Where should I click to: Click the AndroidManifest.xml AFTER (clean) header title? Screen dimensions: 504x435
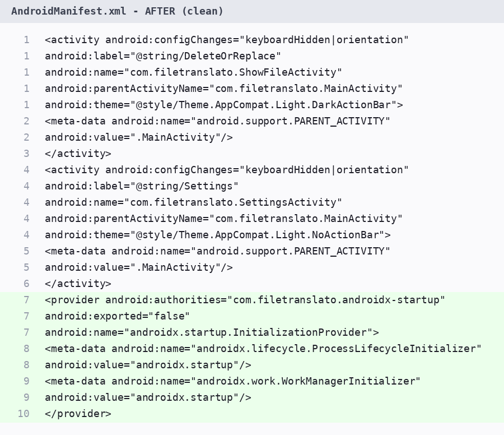click(x=118, y=11)
